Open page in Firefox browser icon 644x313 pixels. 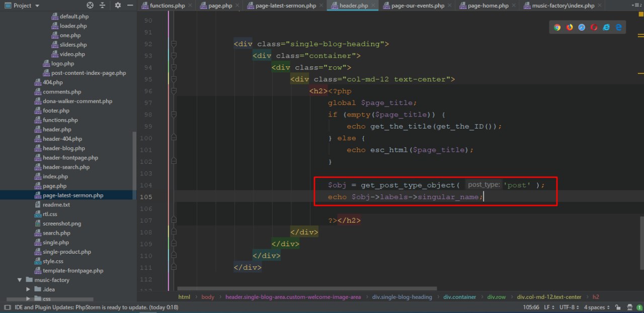pyautogui.click(x=570, y=27)
